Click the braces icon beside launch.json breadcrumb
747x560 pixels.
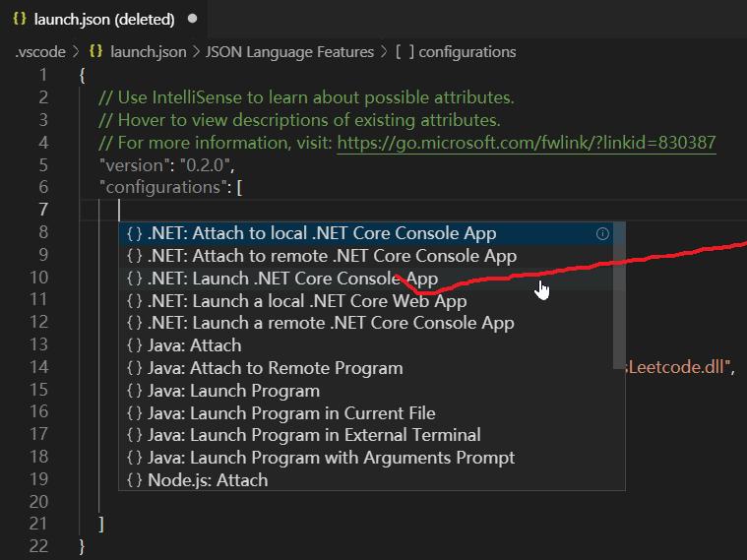(x=95, y=51)
